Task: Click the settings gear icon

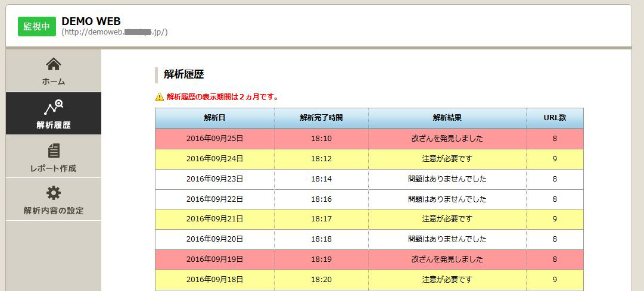Action: click(x=54, y=193)
